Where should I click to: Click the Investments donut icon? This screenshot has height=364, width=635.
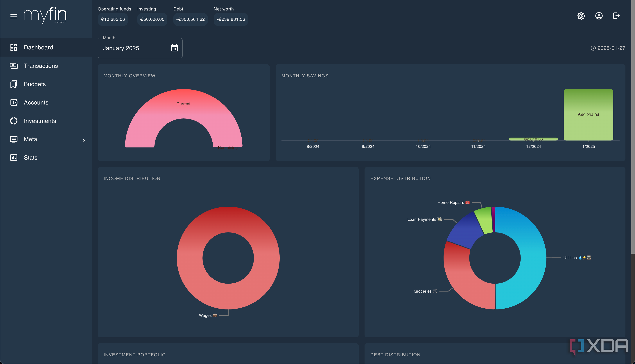coord(14,121)
